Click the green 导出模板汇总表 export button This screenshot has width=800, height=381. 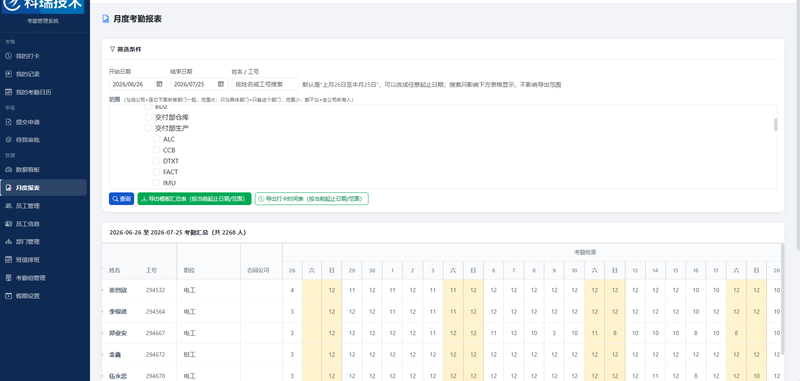coord(194,199)
